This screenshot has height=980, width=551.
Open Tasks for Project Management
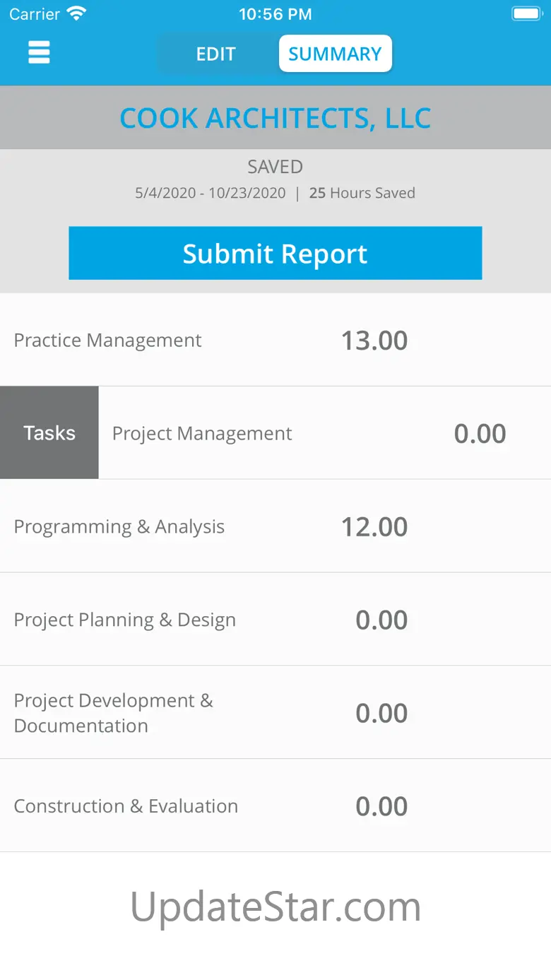click(49, 432)
